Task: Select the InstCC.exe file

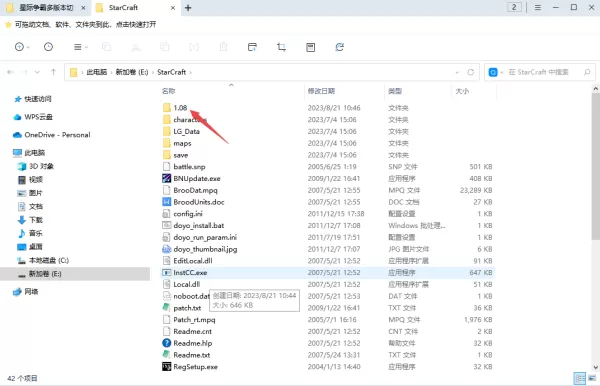Action: pyautogui.click(x=190, y=273)
